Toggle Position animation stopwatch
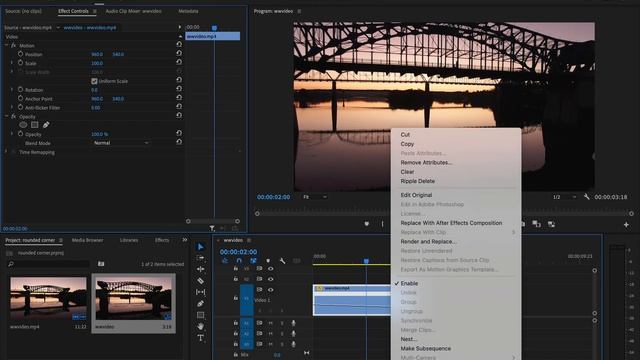 (x=20, y=54)
